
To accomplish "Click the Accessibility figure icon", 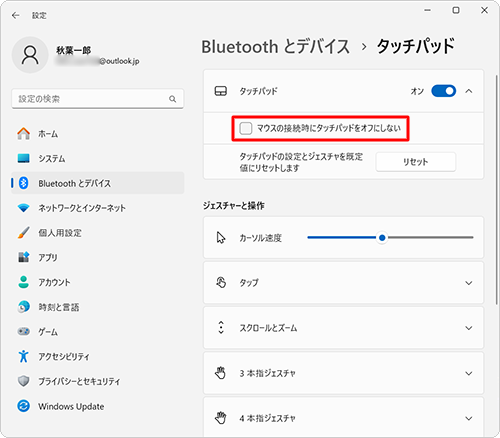I will tap(24, 356).
